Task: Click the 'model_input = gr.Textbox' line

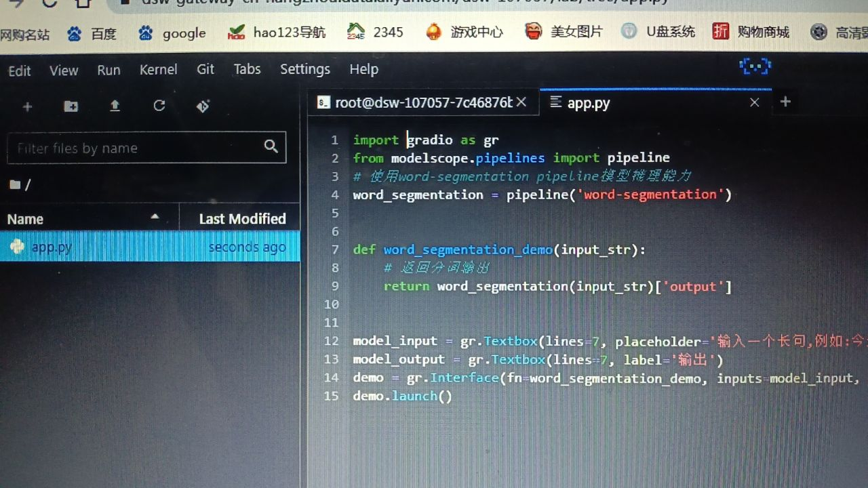Action: point(610,341)
